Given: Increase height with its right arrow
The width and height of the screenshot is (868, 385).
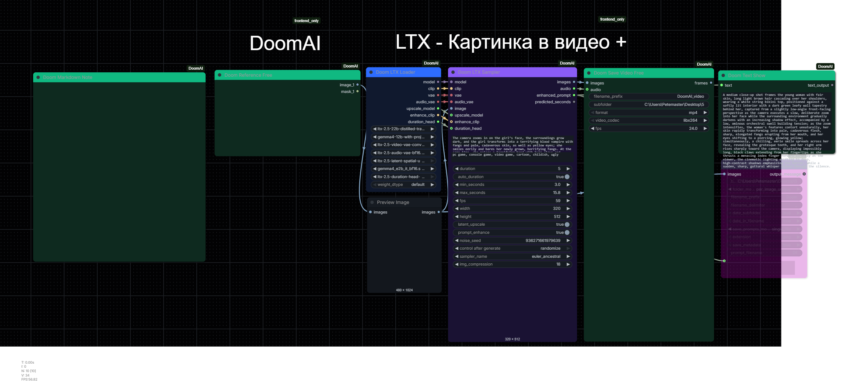Looking at the screenshot, I should (x=568, y=216).
